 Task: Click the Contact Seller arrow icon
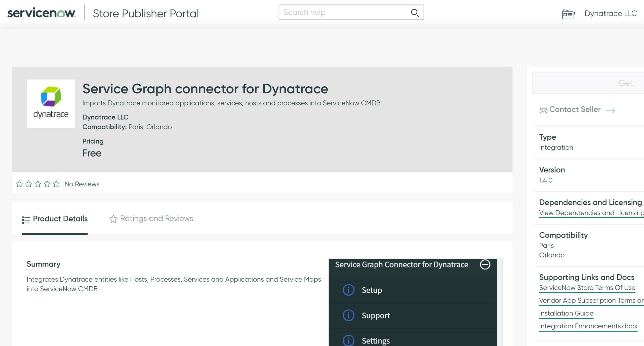coord(610,110)
